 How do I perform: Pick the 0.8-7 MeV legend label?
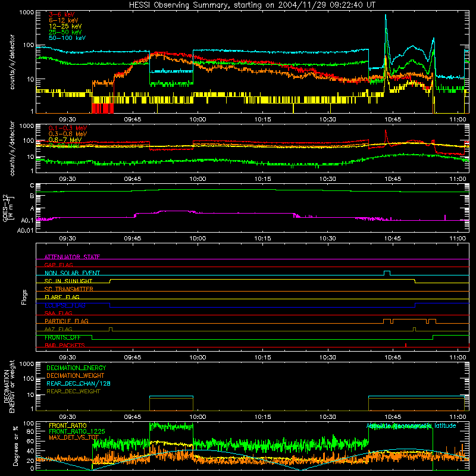(65, 140)
